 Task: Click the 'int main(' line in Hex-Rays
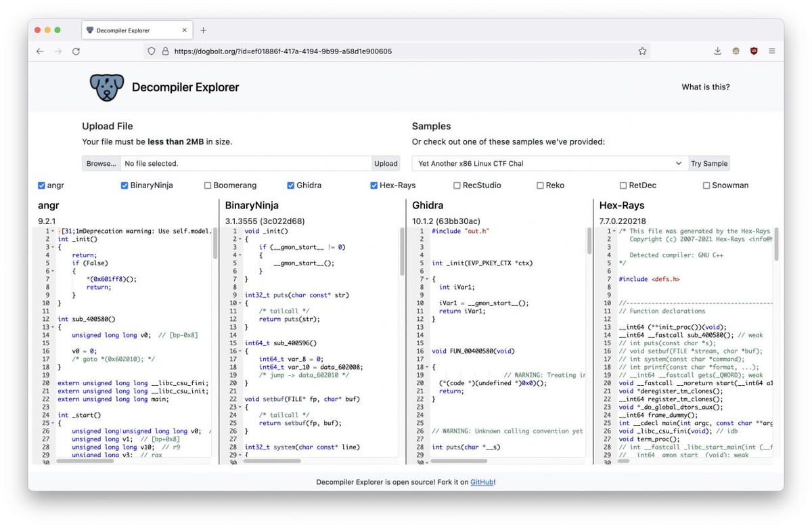pos(696,423)
